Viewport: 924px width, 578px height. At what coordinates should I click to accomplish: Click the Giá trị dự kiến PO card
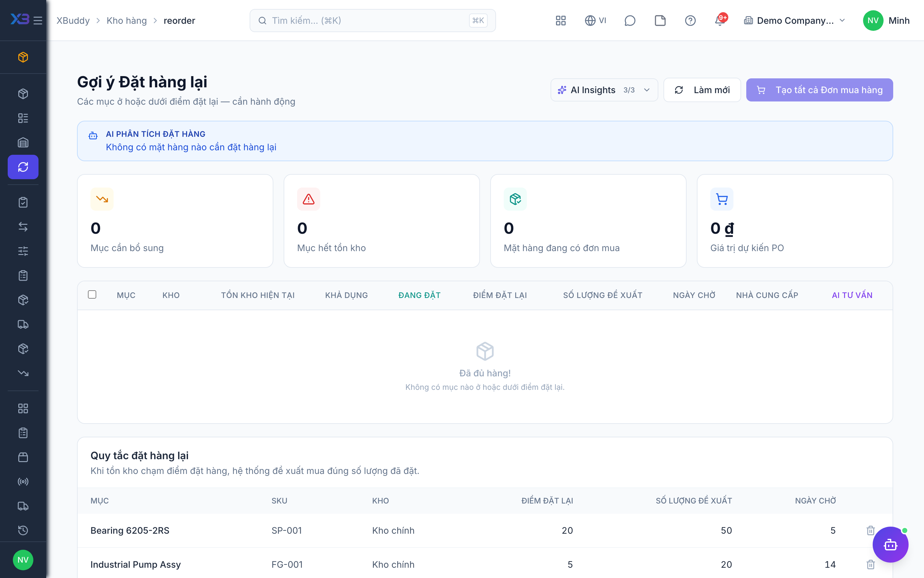pyautogui.click(x=795, y=221)
